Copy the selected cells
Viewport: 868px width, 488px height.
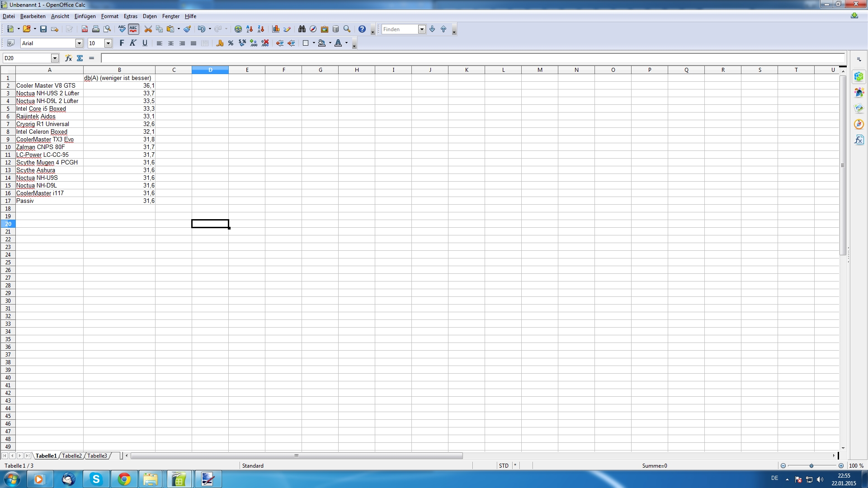click(x=159, y=29)
